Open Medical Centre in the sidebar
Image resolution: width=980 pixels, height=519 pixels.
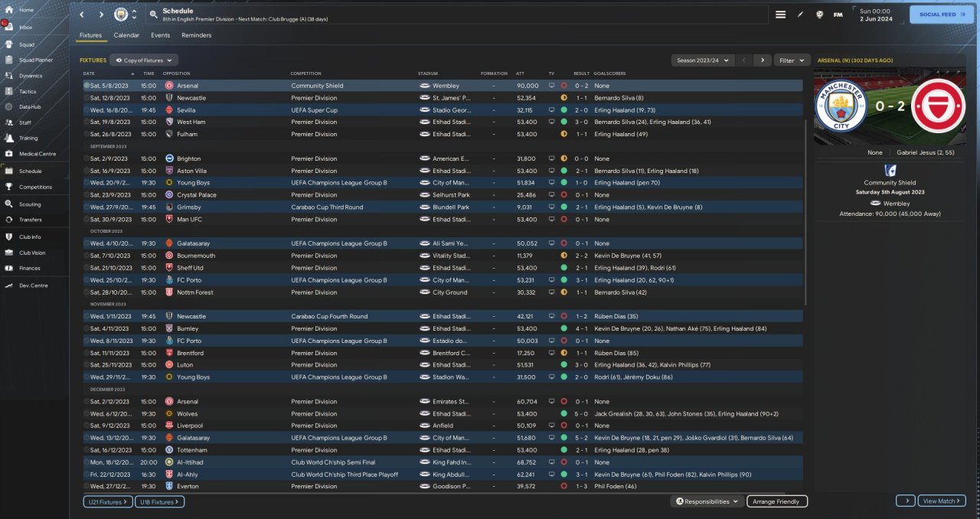pos(37,154)
